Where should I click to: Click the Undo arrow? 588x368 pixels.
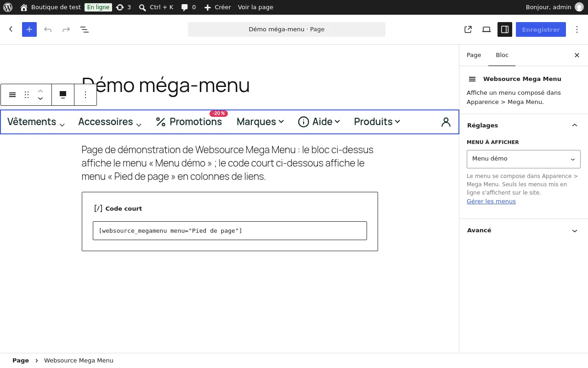48,29
